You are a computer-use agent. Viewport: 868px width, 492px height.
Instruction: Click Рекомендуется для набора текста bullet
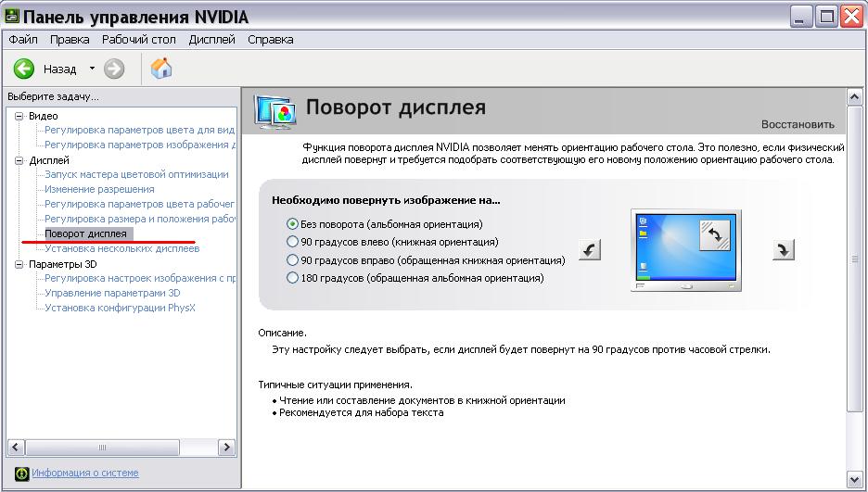[x=362, y=412]
